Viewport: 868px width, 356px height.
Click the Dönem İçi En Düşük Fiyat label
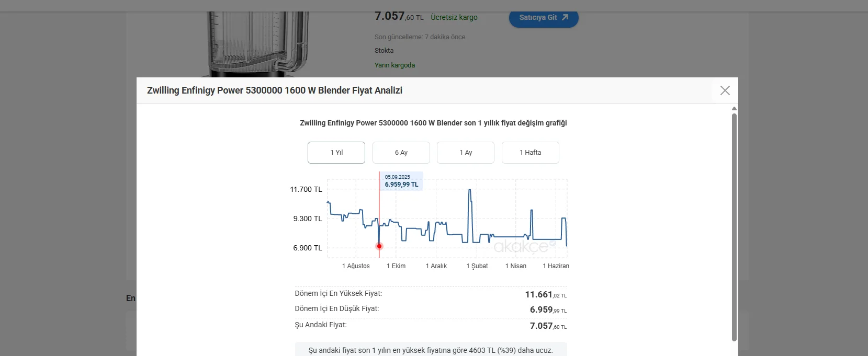337,308
